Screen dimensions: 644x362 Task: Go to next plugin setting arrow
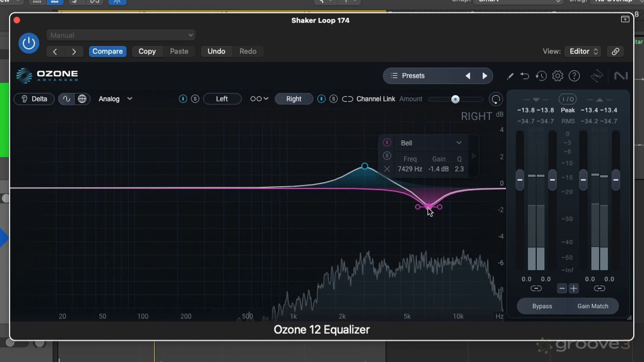(x=74, y=51)
